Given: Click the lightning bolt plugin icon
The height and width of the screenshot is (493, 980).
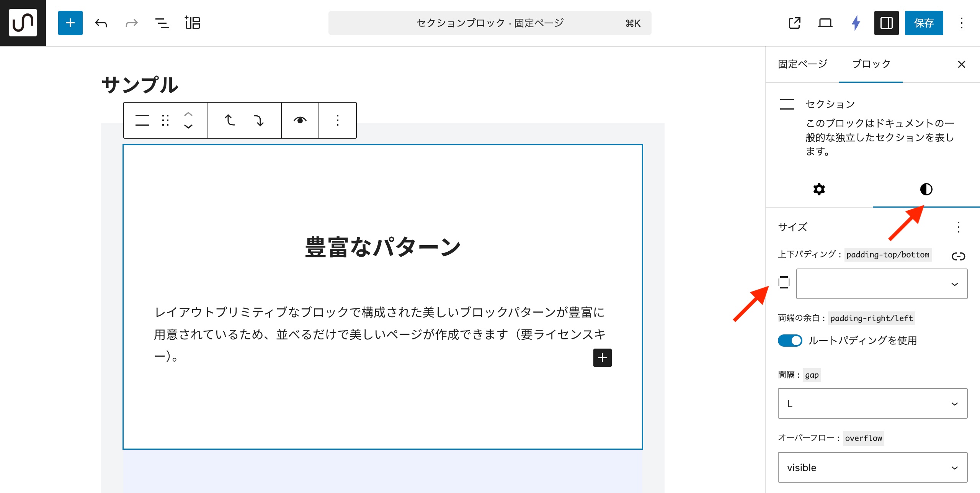Looking at the screenshot, I should tap(856, 23).
